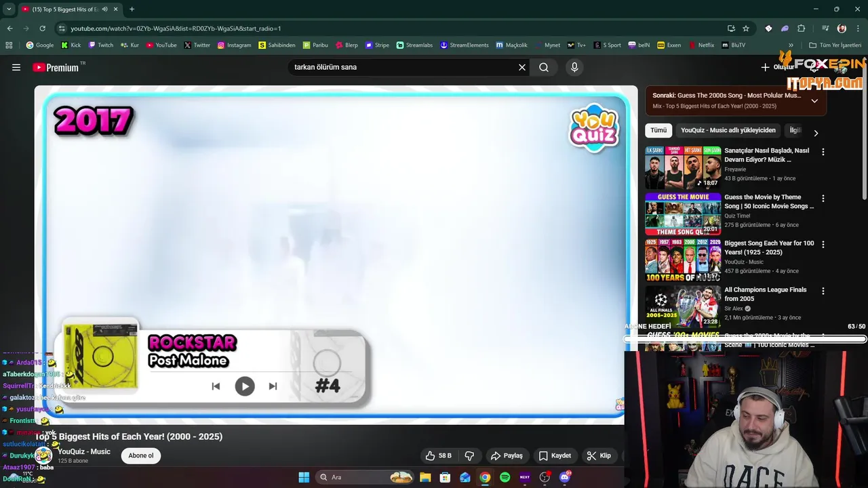Open Chrome profile avatar
This screenshot has width=868, height=488.
[842, 28]
